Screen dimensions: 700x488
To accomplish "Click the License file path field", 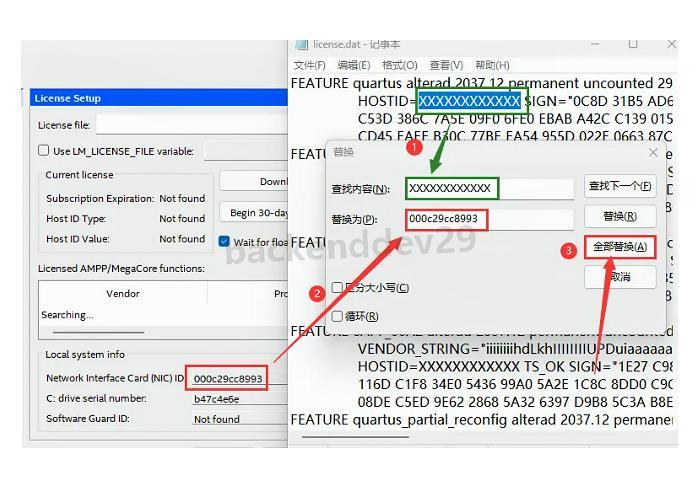I will (190, 125).
